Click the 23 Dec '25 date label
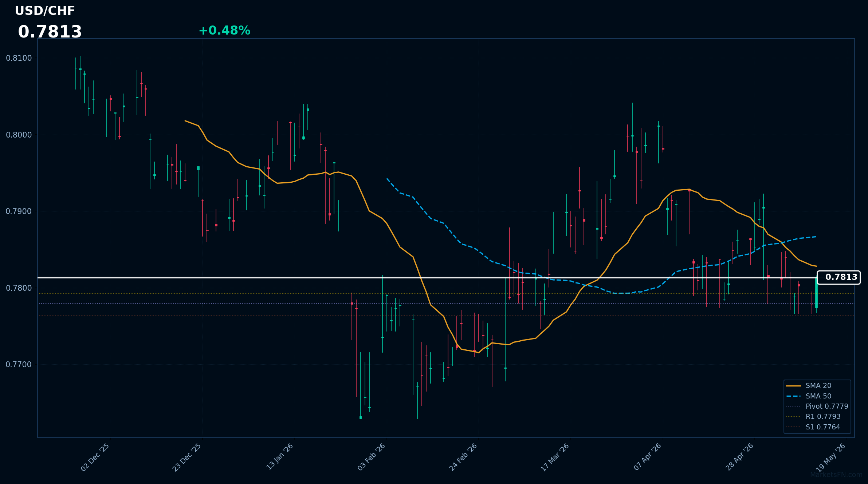This screenshot has height=484, width=868. pos(187,457)
